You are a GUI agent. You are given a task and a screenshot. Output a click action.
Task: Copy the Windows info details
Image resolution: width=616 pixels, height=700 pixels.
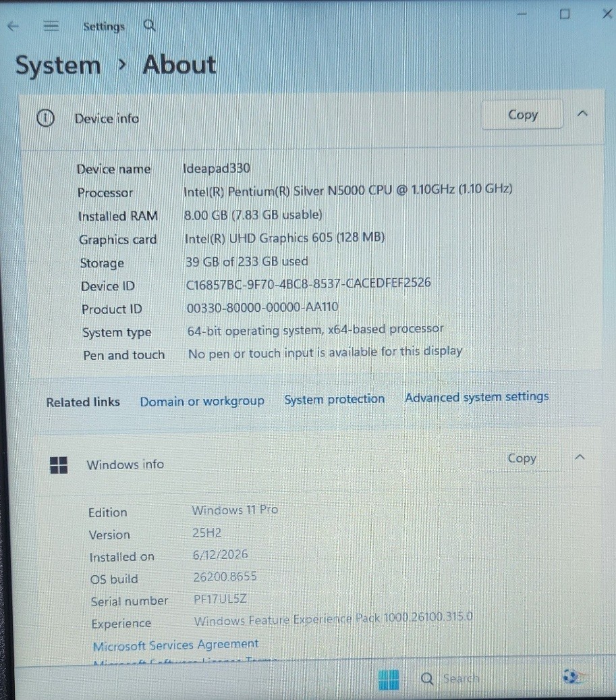coord(522,458)
